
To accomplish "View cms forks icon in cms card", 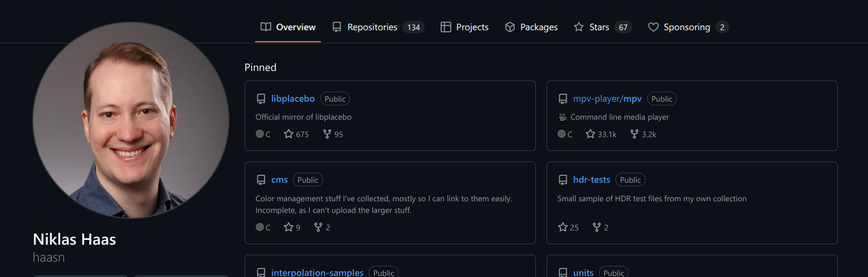I will pyautogui.click(x=318, y=227).
